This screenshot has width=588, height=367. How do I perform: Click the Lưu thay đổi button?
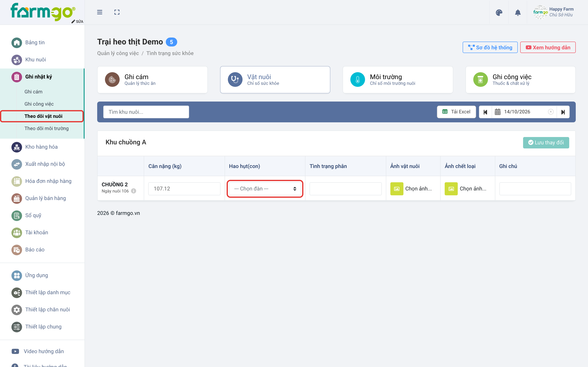point(546,143)
